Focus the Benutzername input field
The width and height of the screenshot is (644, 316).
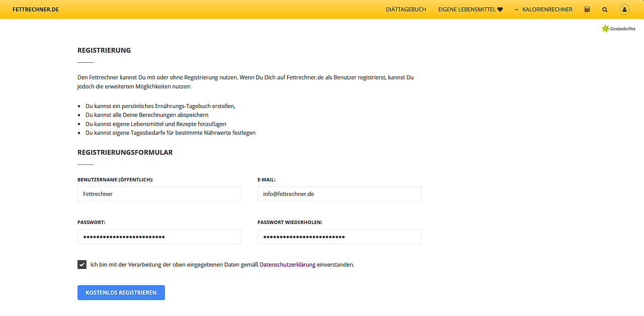click(159, 194)
